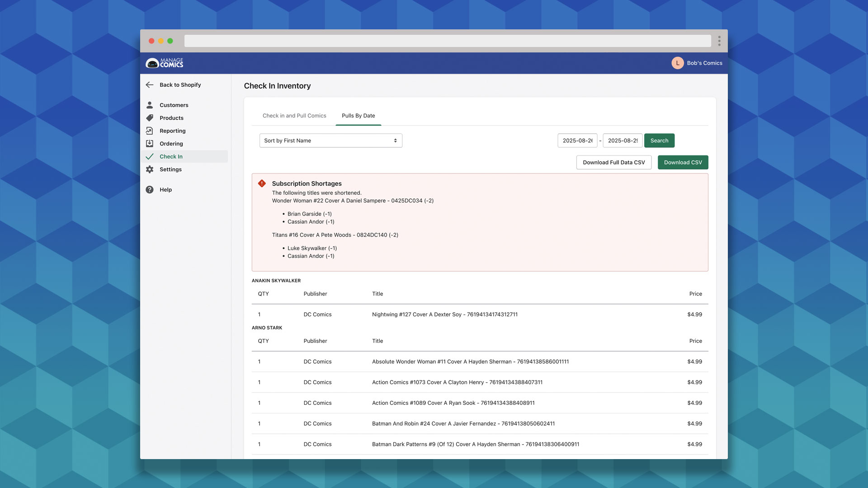Click the Bob's Comics account name

pyautogui.click(x=705, y=63)
